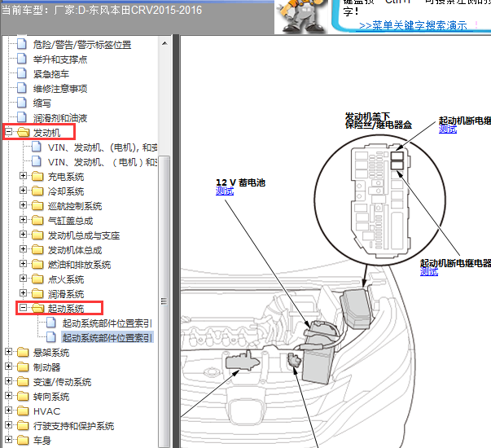This screenshot has width=491, height=448.
Task: Click the 变速/传动系统 folder icon
Action: [x=23, y=382]
